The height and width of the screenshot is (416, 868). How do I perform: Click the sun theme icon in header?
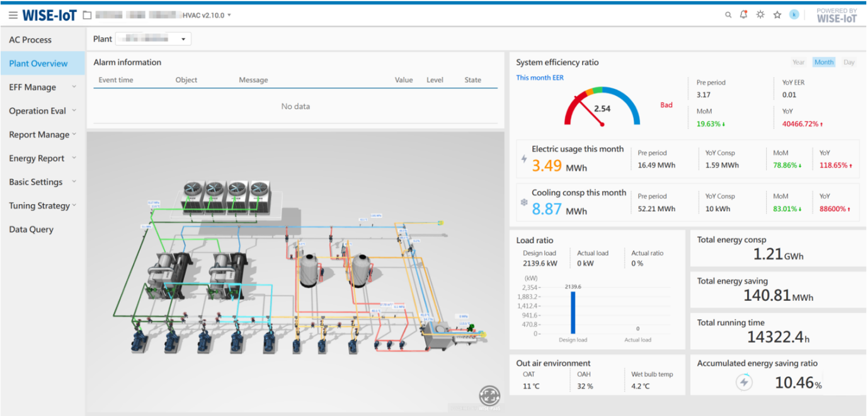click(760, 15)
